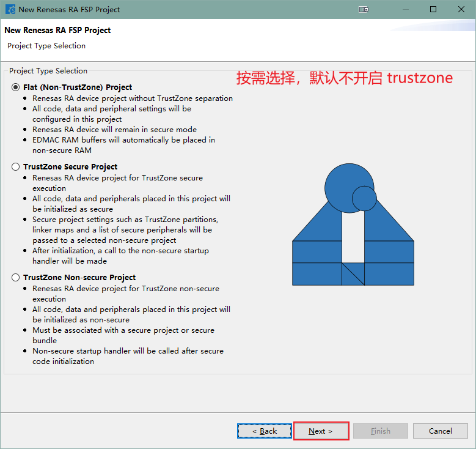Click the e2 studio app icon in title bar
The width and height of the screenshot is (476, 449).
pyautogui.click(x=10, y=9)
